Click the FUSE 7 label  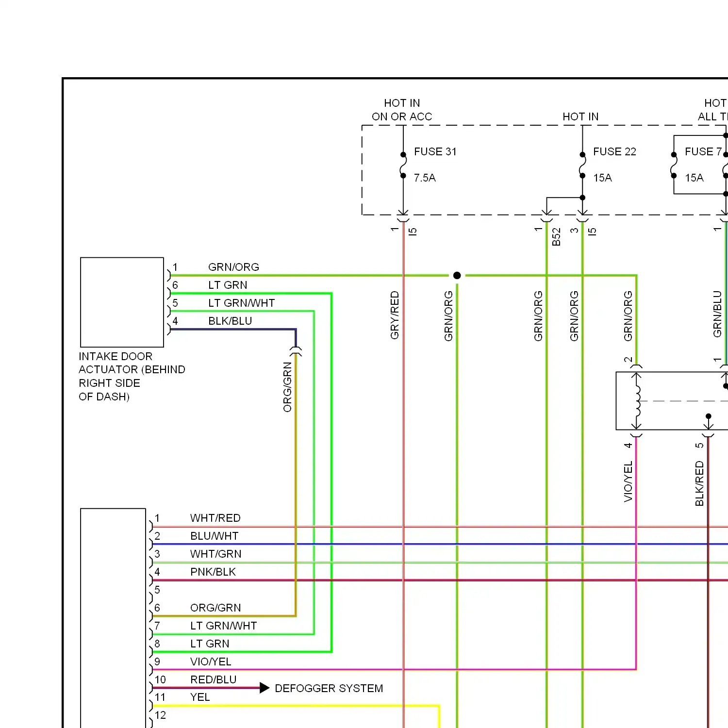(x=703, y=151)
